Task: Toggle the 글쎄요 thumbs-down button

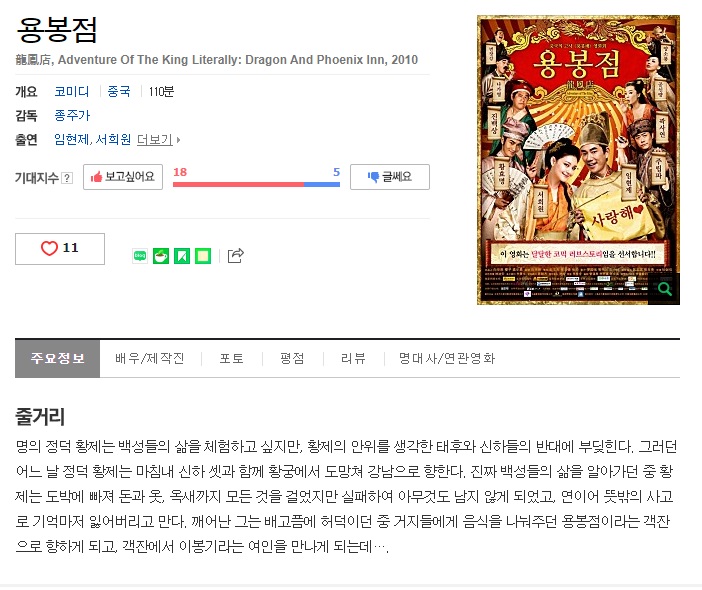Action: point(390,177)
